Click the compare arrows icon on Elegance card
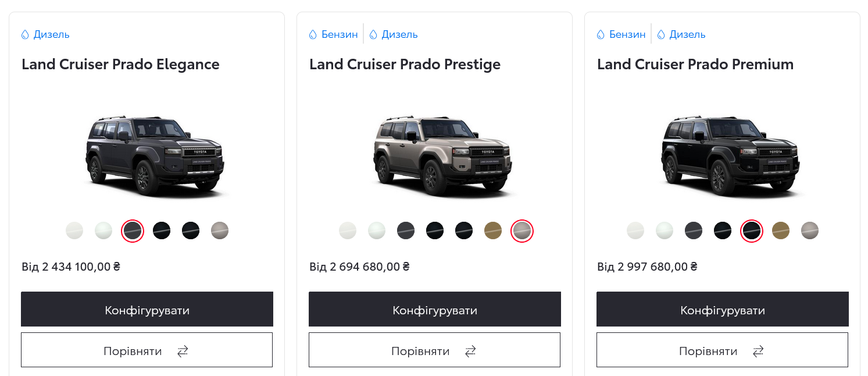Screen dimensions: 868x376 (182, 351)
